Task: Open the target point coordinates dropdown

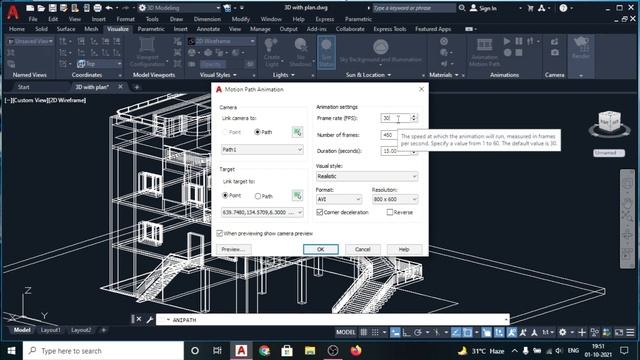Action: (262, 212)
